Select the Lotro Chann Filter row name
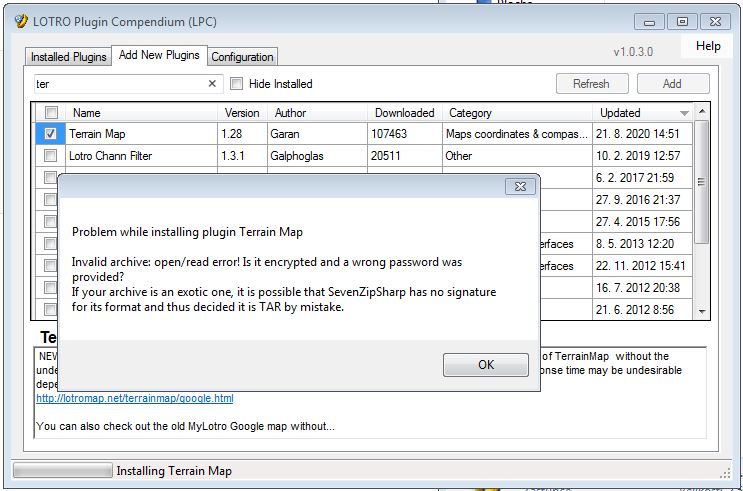Viewport: 743px width, 491px height. [110, 156]
